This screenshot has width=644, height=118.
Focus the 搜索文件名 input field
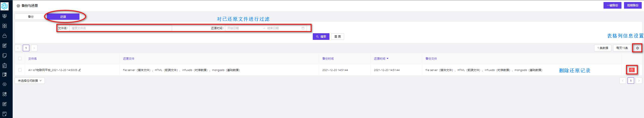click(x=121, y=28)
